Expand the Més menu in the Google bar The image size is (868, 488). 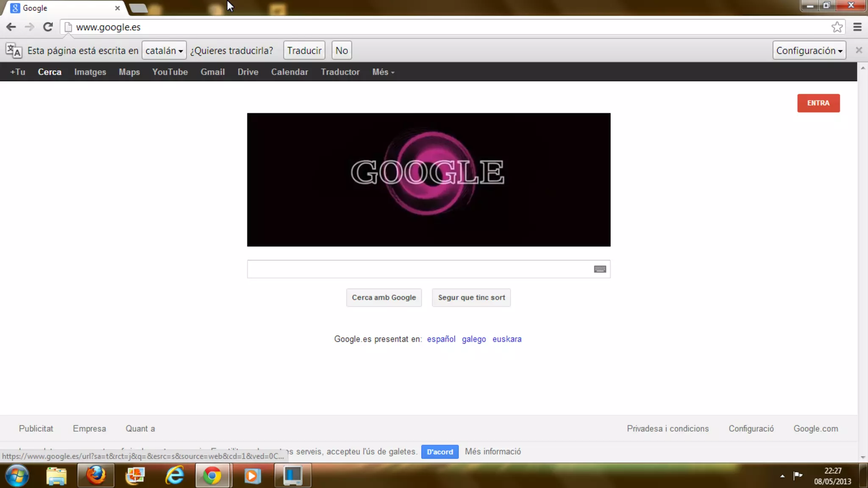coord(383,72)
